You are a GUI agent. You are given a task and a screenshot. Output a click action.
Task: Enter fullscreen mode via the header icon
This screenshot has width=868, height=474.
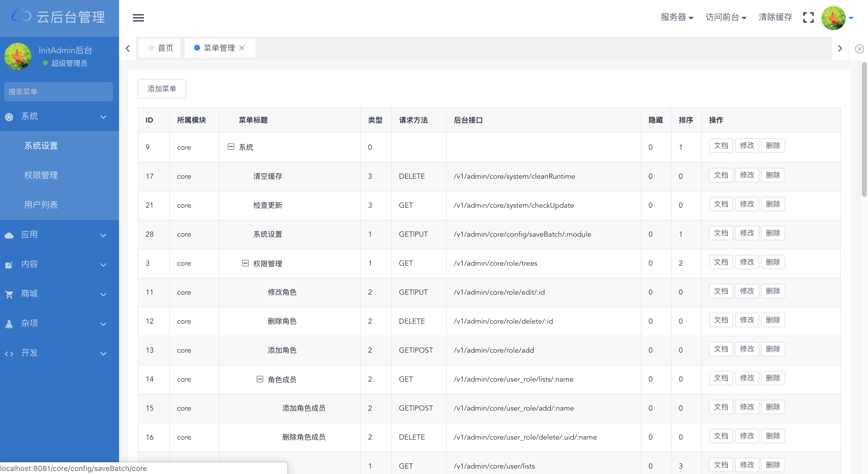(x=808, y=18)
